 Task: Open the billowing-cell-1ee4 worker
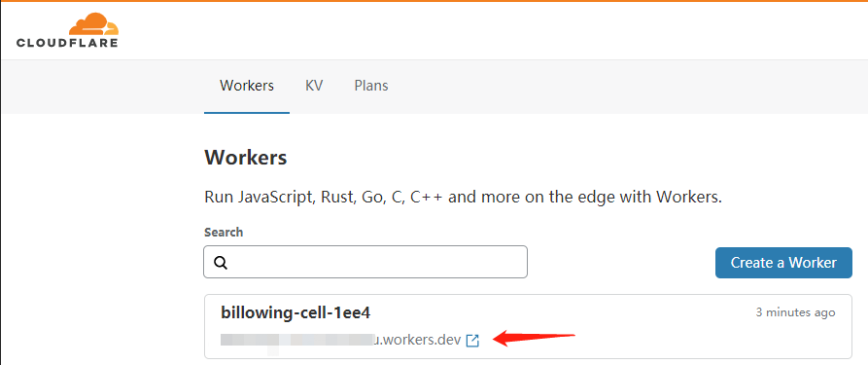[x=295, y=312]
